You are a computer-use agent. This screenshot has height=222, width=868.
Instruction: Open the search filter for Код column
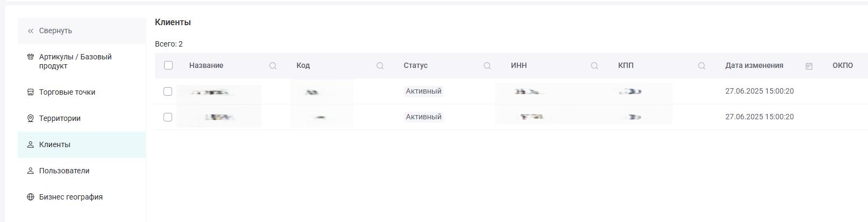point(380,66)
